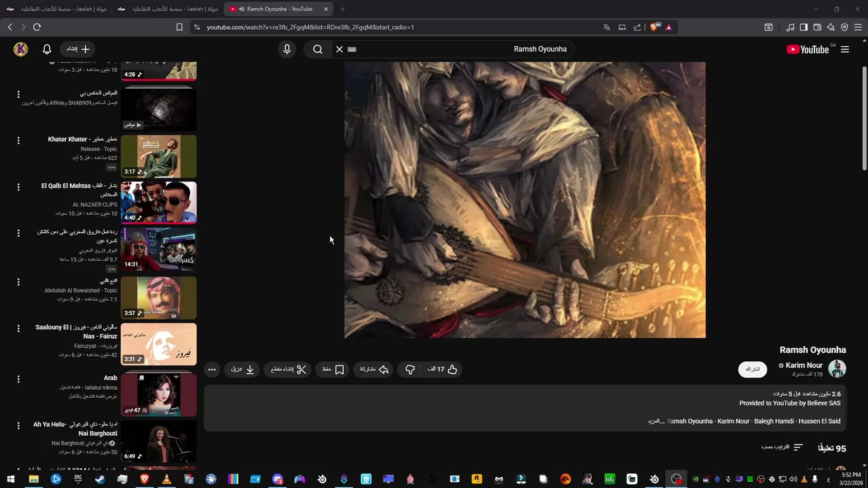Open options for Ah Ya Helu item
The height and width of the screenshot is (488, 868).
[18, 426]
